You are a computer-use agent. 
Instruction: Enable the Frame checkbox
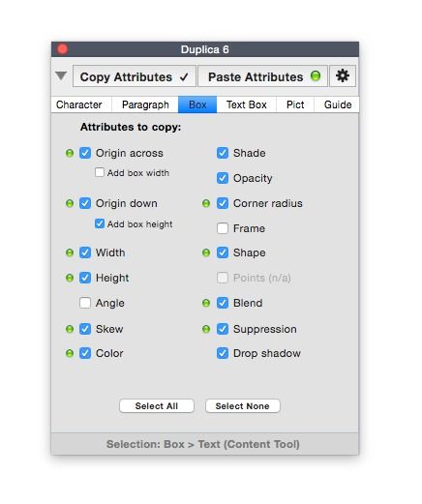click(x=223, y=228)
